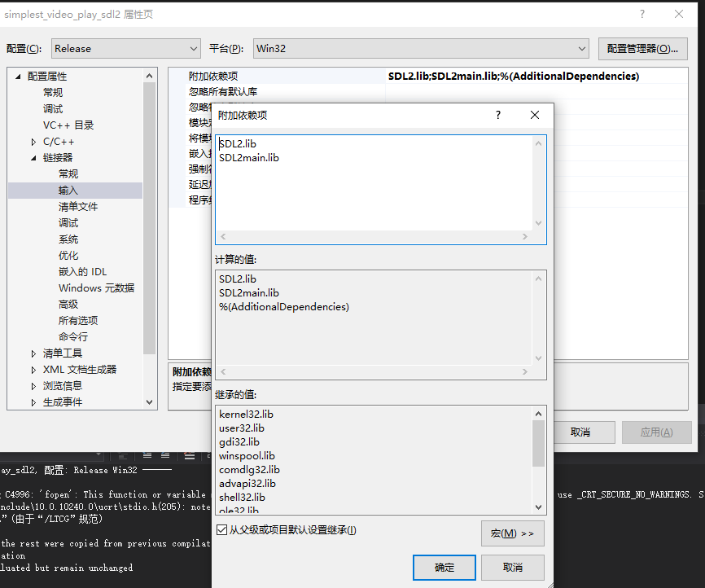Toggle the 从父级或项目默认设置继承 checkbox
Screen dimensions: 705x588
pyautogui.click(x=221, y=529)
